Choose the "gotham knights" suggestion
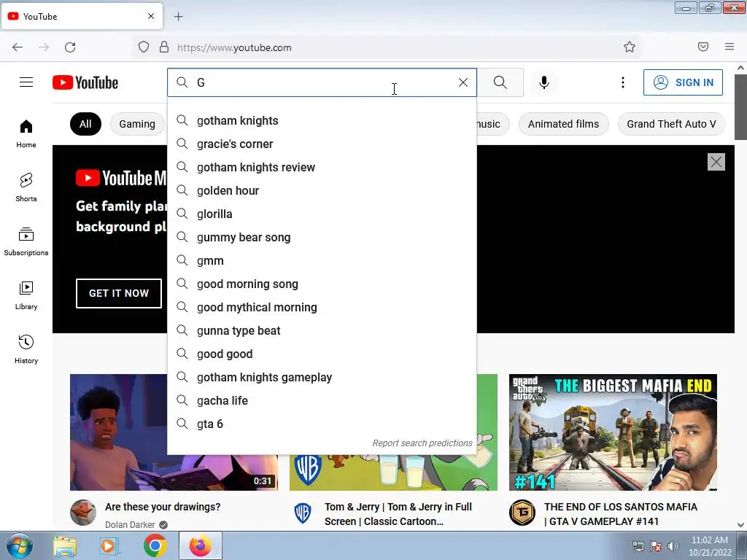 [x=322, y=120]
